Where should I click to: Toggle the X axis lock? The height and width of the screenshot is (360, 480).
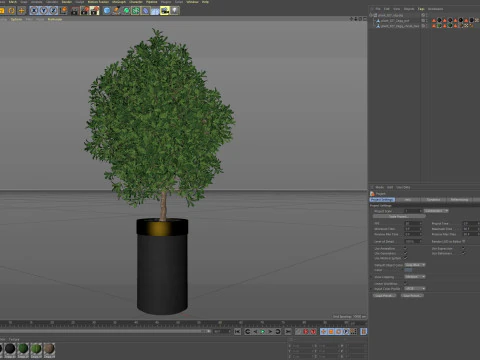34,11
